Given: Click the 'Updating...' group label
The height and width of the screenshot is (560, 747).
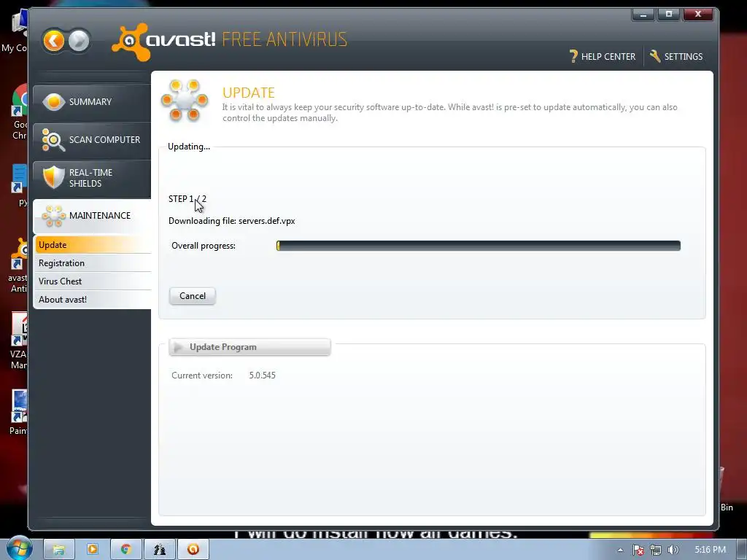Looking at the screenshot, I should coord(189,146).
